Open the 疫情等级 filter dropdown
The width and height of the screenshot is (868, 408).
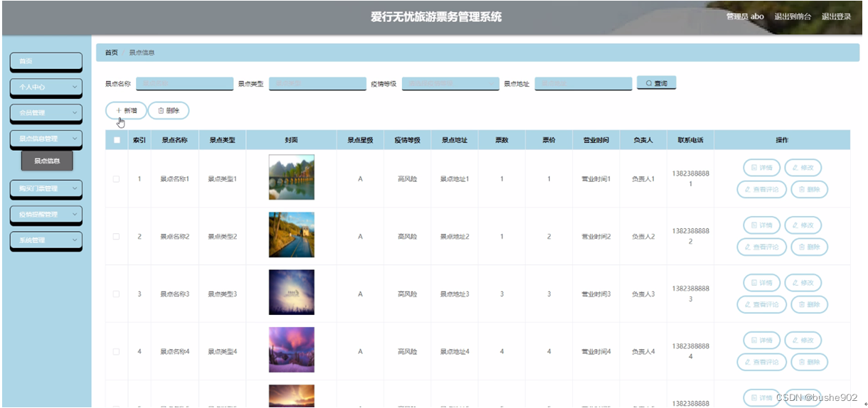[450, 84]
